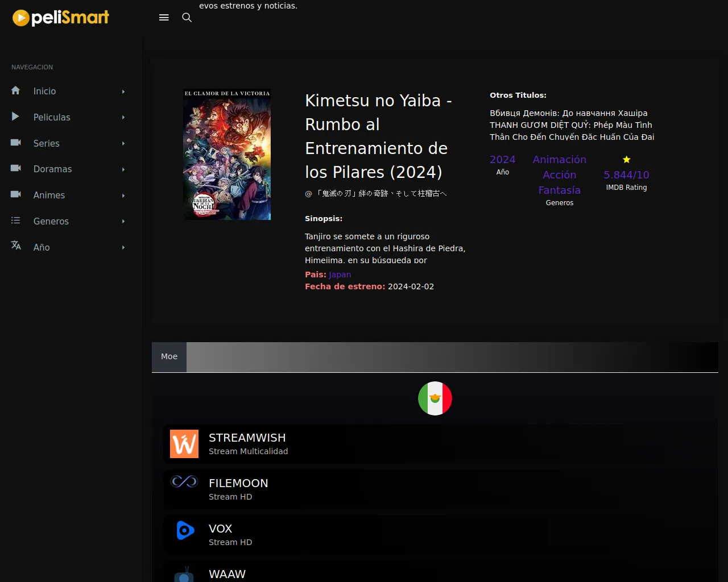Open the 5.844/10 IMDB rating link
Viewport: 728px width, 582px height.
[626, 175]
